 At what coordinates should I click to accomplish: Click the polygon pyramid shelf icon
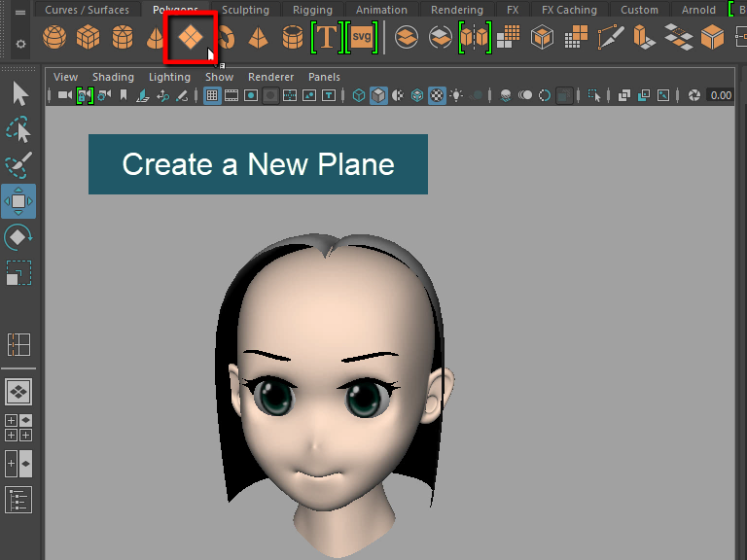(x=258, y=38)
